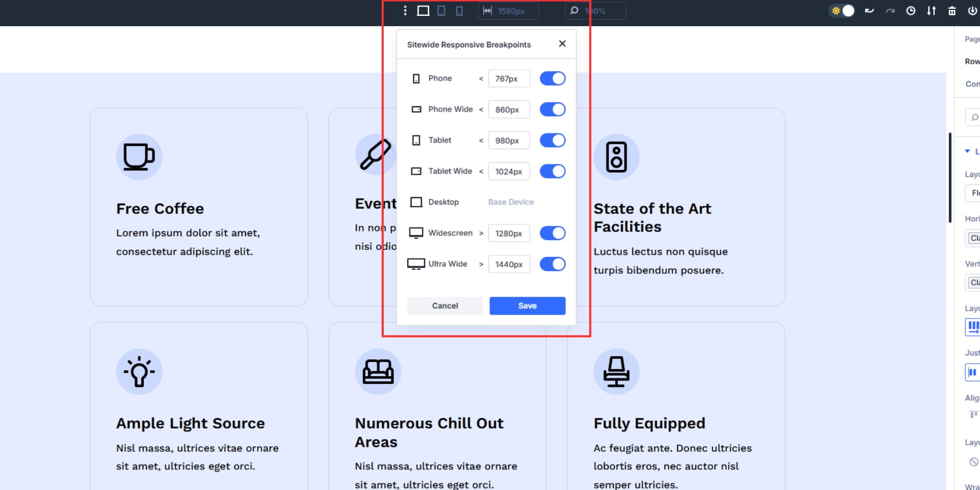Open the Flex layout dropdown
The image size is (980, 490).
click(975, 193)
